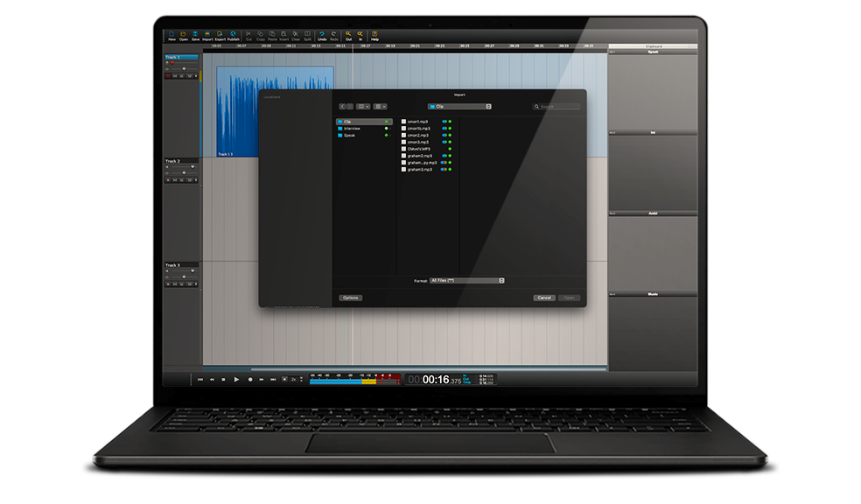
Task: Click the Cut scissors icon
Action: click(x=248, y=36)
